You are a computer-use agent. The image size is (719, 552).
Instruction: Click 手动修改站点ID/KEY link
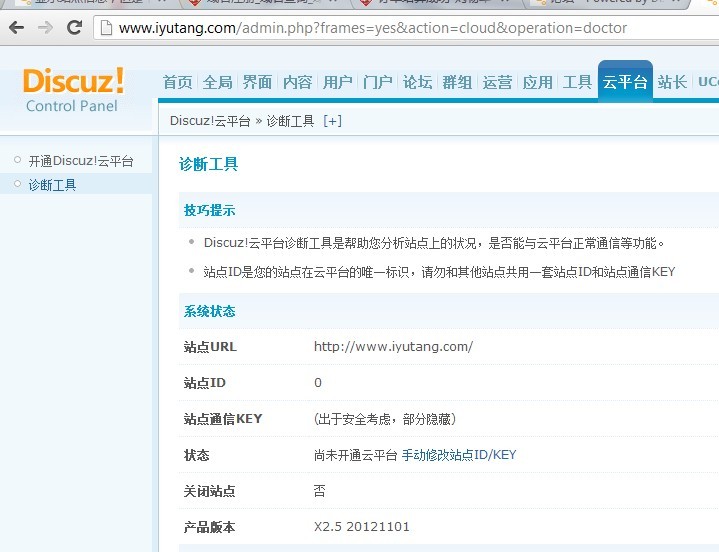[x=459, y=455]
